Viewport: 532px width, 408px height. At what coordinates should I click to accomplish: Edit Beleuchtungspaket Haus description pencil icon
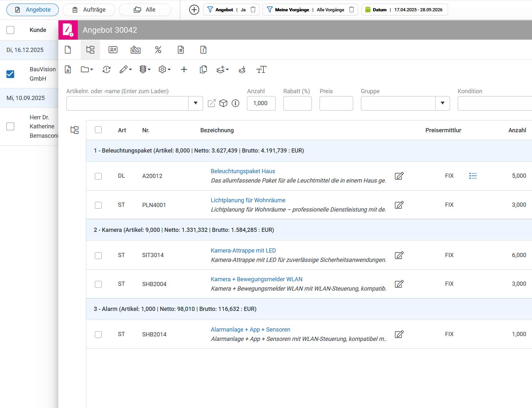click(399, 176)
